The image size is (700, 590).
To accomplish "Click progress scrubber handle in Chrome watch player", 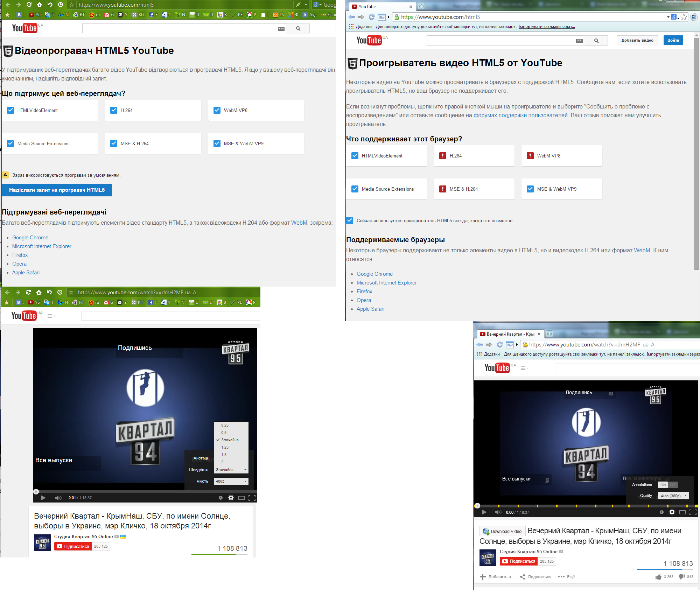I will tap(477, 506).
